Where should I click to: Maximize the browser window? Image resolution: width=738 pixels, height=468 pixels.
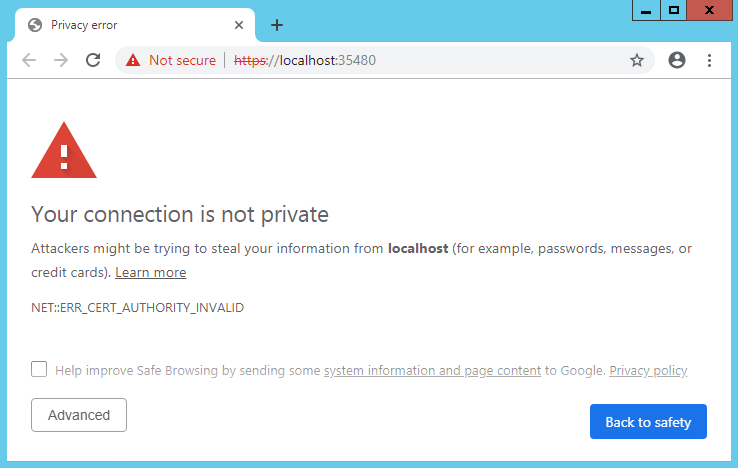[674, 10]
